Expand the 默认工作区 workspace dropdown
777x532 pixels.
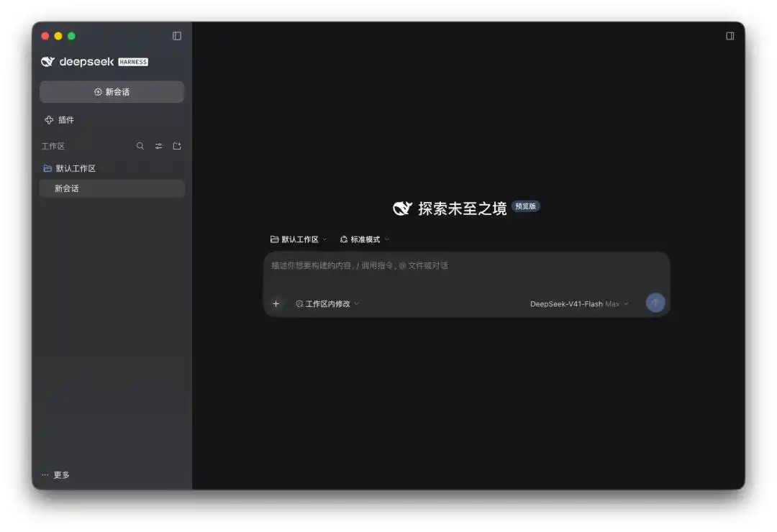click(299, 239)
